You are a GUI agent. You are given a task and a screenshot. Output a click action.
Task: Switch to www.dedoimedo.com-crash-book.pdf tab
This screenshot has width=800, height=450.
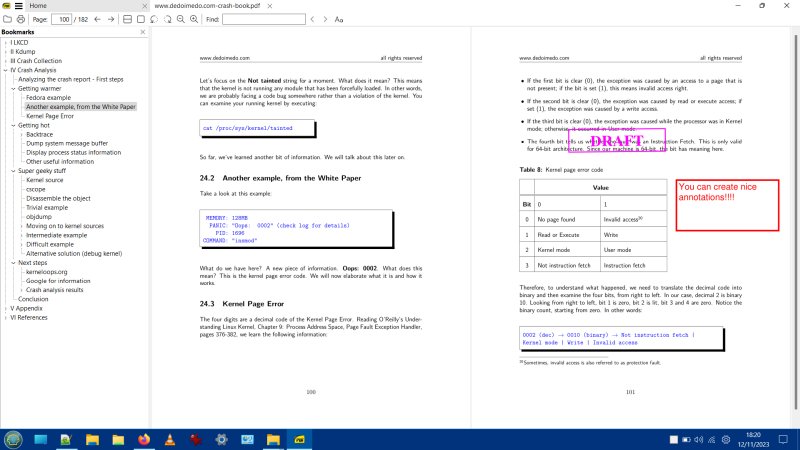point(207,6)
